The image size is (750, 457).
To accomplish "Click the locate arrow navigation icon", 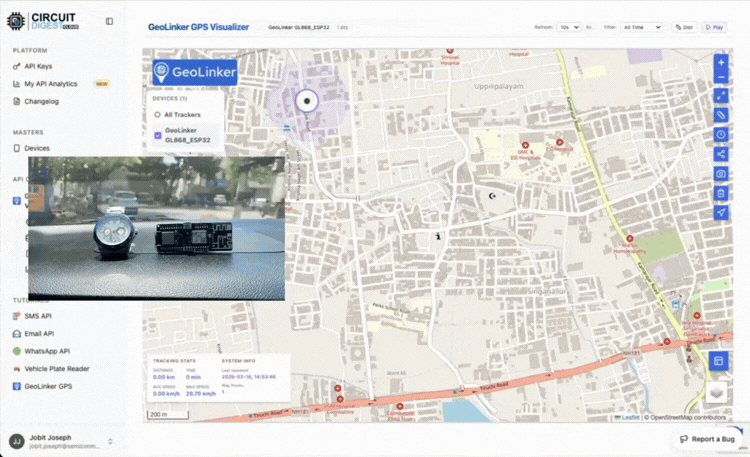I will coord(721,212).
